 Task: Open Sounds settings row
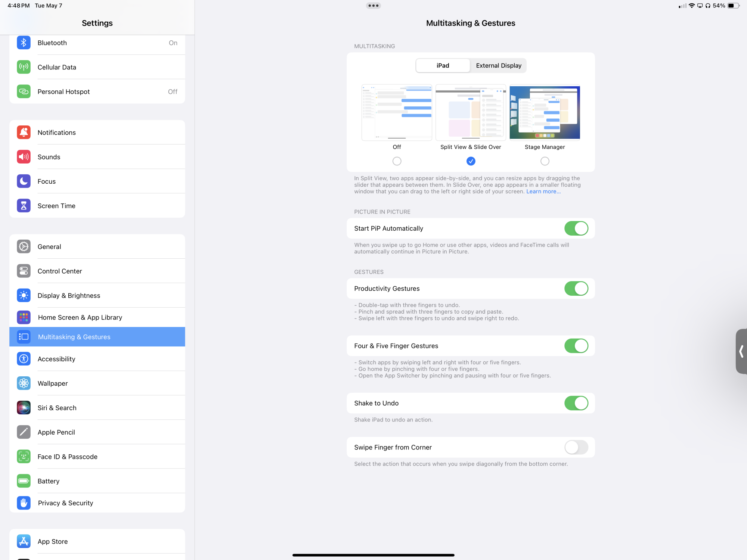pos(97,157)
